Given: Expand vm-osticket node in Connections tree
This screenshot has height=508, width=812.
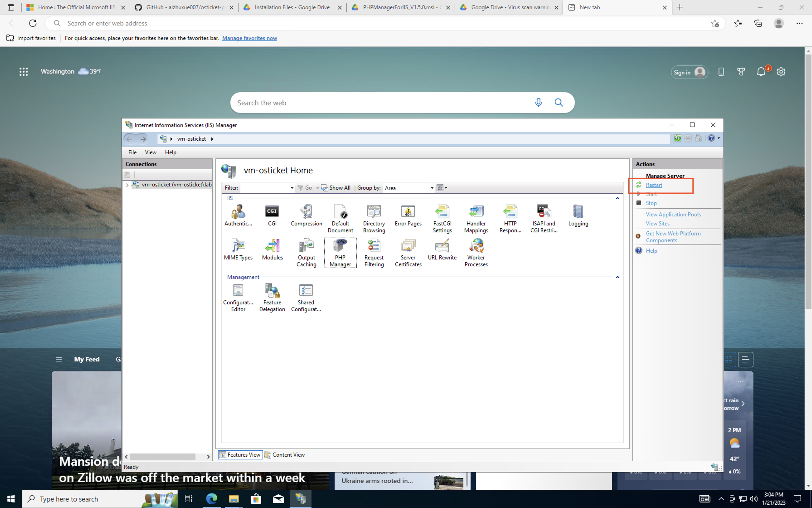Looking at the screenshot, I should pyautogui.click(x=127, y=185).
